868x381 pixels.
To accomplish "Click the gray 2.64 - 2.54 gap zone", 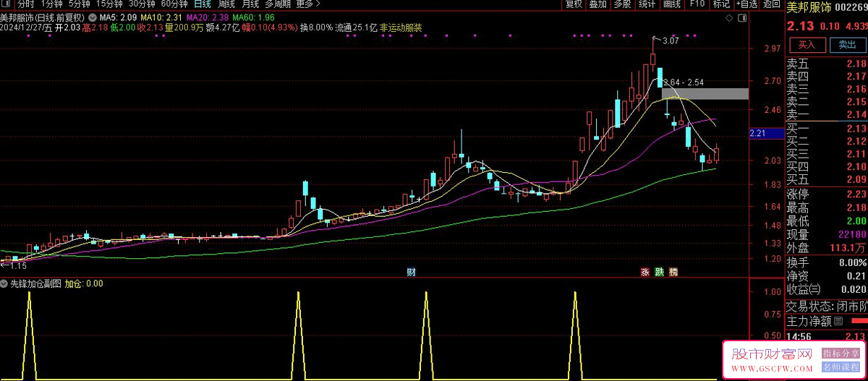I will click(x=705, y=94).
